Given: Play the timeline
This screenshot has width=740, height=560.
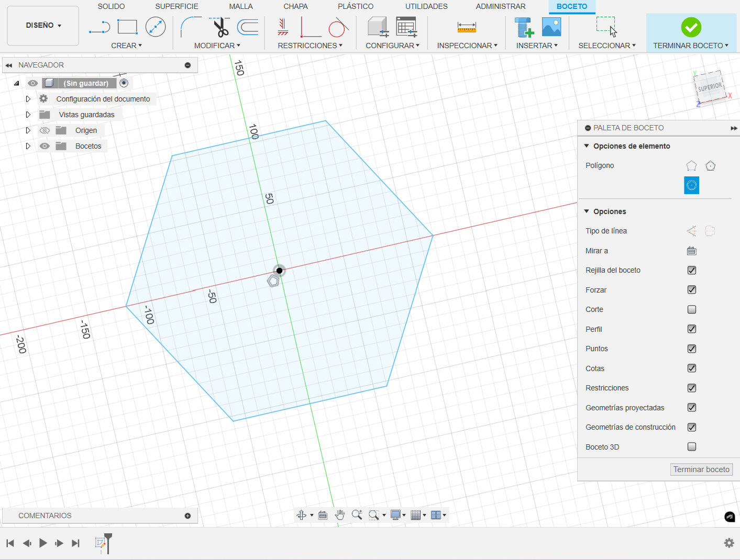Looking at the screenshot, I should pos(43,543).
